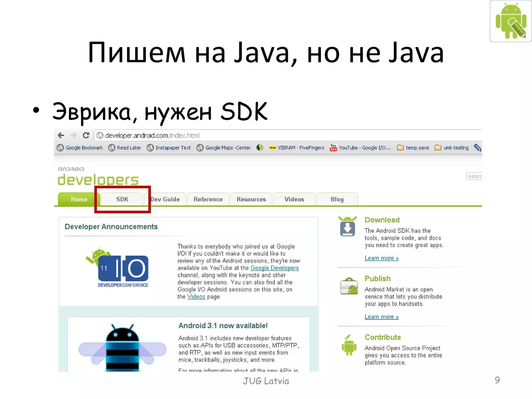Reload the page with the refresh icon
Viewport: 532px width, 399px height.
86,135
